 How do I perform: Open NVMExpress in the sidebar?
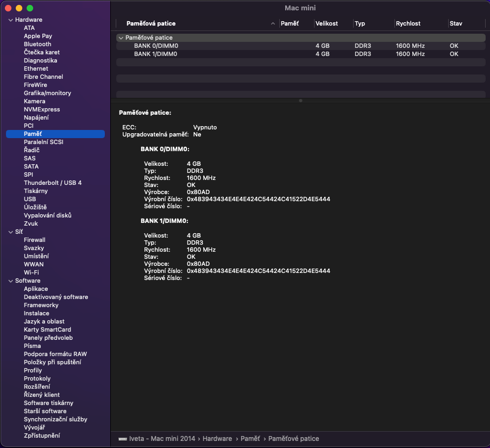[42, 109]
